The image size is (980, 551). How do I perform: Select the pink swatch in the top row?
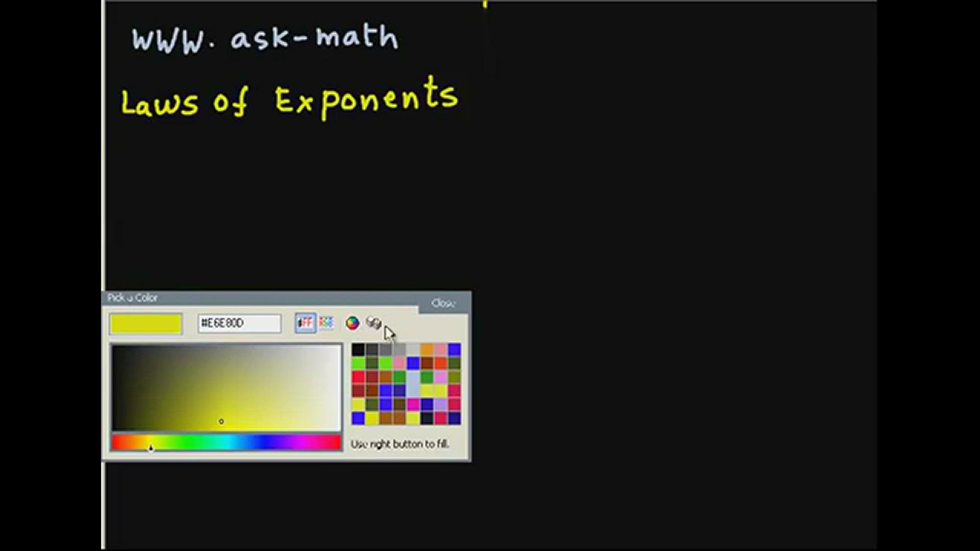(x=440, y=349)
